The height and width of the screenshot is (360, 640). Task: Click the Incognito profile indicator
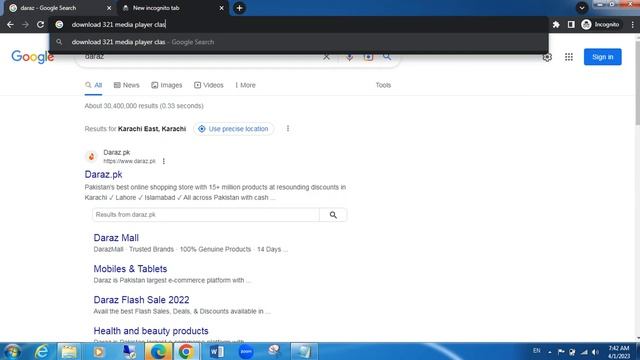(x=600, y=24)
